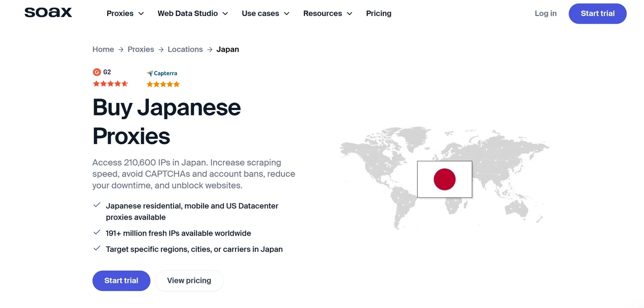This screenshot has height=308, width=644.
Task: Click the Capterra rating badge icon
Action: click(x=149, y=73)
